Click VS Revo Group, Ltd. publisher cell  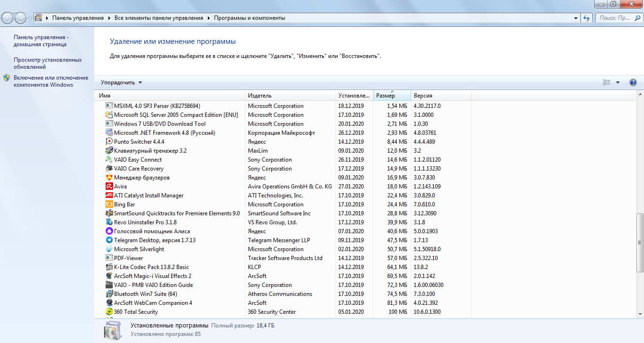click(272, 222)
